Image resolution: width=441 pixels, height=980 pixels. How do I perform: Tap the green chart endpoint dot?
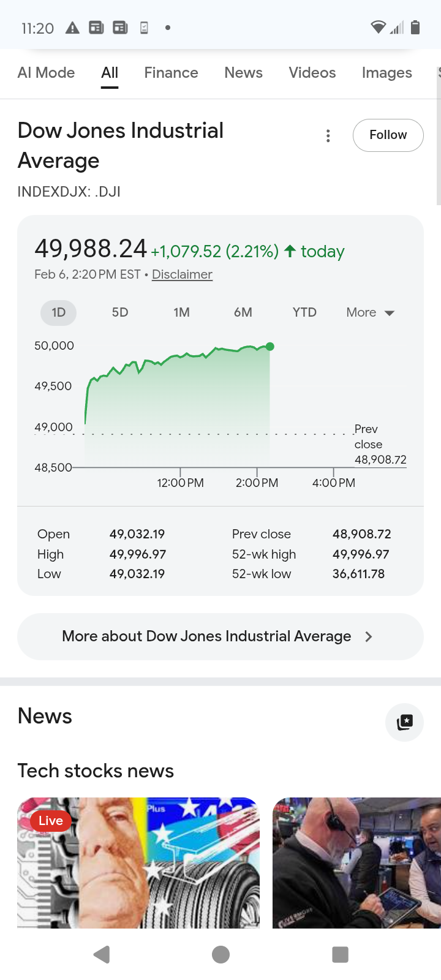pos(270,347)
